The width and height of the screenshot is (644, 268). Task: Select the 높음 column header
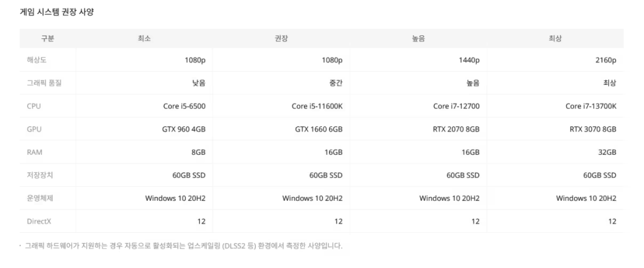click(418, 38)
